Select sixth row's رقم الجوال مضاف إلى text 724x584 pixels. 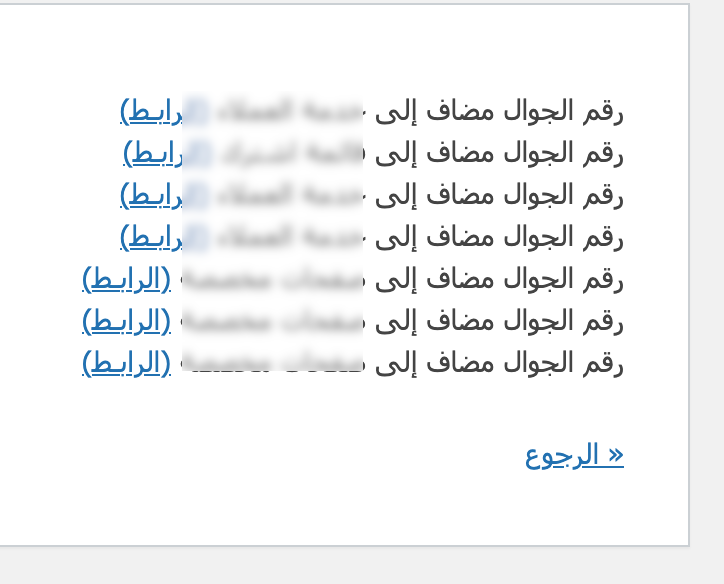click(x=500, y=321)
